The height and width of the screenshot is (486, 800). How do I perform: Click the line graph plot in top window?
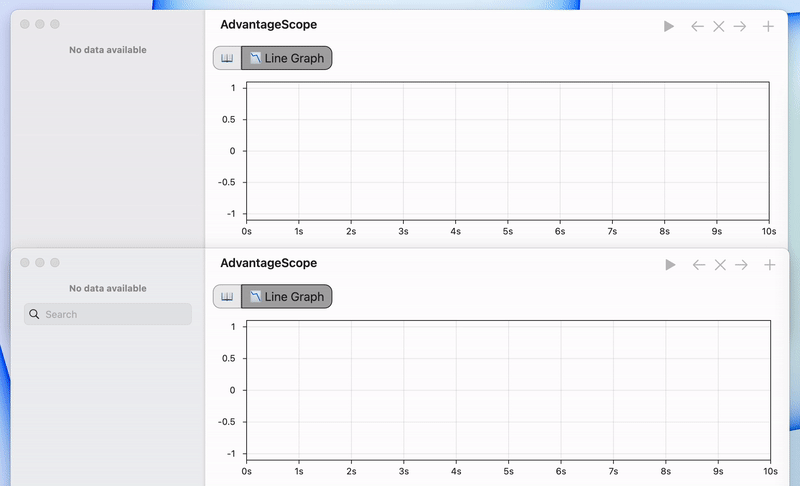pyautogui.click(x=508, y=151)
